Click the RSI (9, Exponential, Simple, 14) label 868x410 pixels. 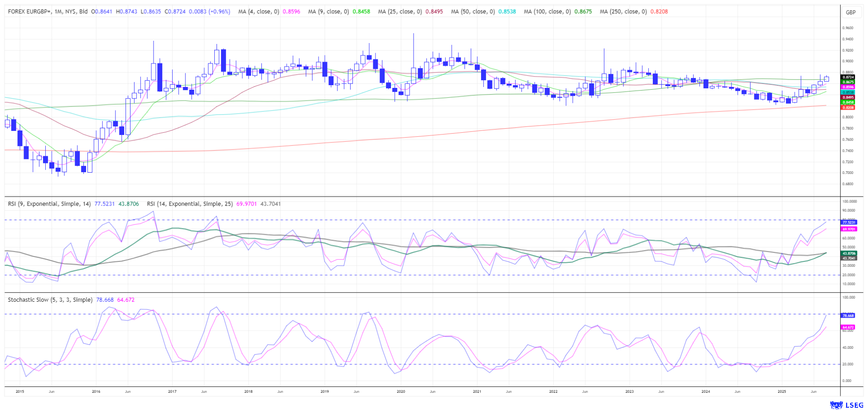(50, 204)
